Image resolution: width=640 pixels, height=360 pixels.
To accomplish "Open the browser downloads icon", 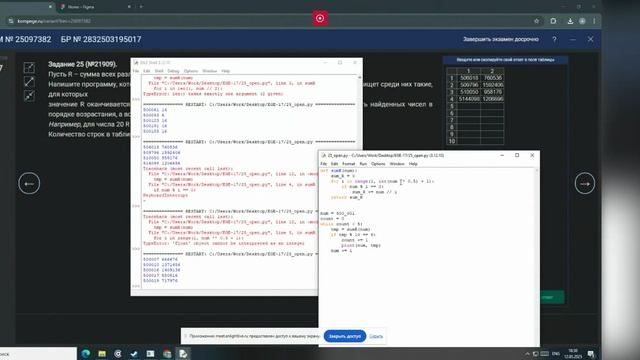I will click(x=570, y=21).
